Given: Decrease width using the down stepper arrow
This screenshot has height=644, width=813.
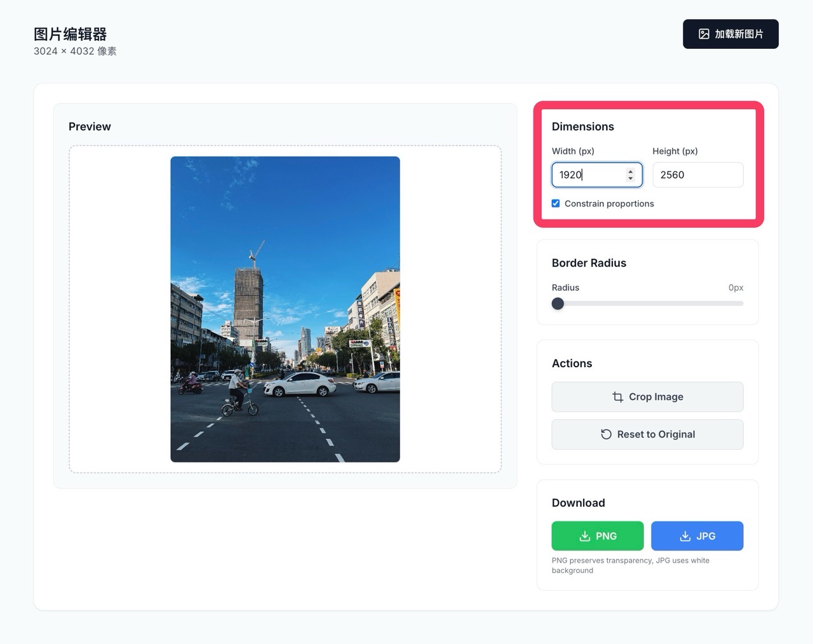Looking at the screenshot, I should click(630, 178).
